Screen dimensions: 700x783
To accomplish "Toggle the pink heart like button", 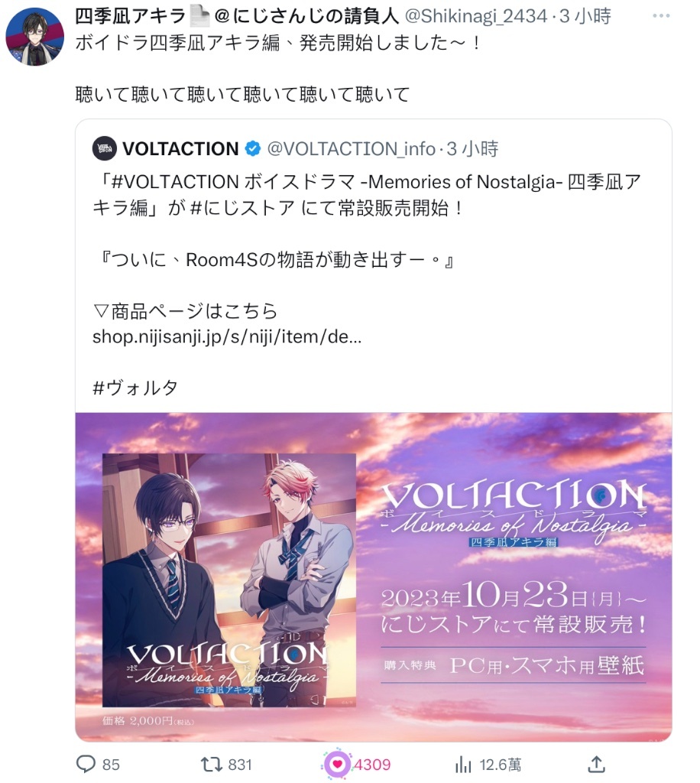I will [337, 764].
